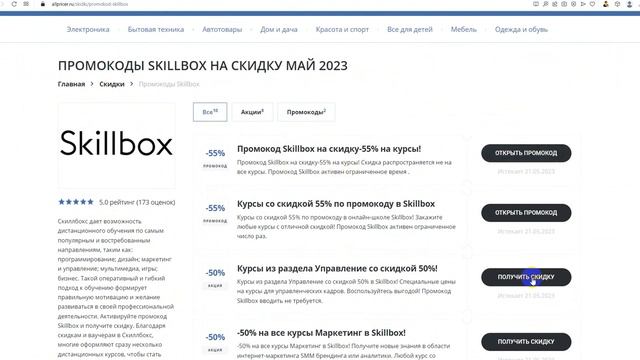Open the Автотовары category
The image size is (640, 360).
[222, 29]
